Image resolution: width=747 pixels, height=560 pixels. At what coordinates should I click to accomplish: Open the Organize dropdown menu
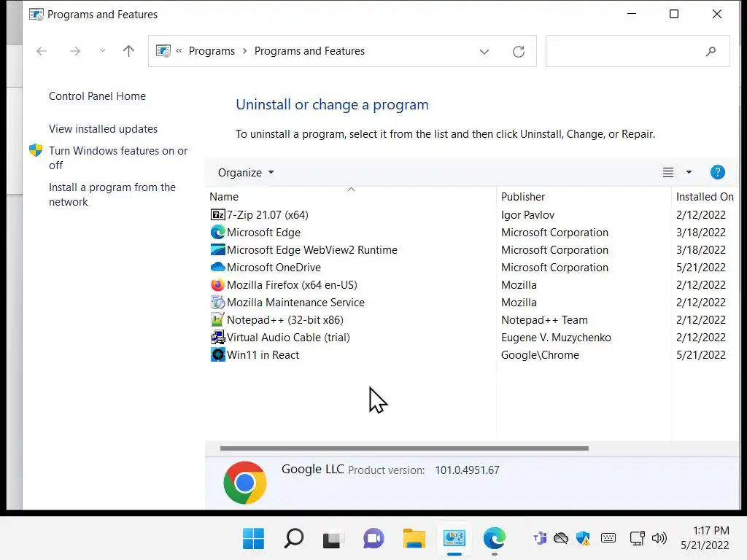246,172
